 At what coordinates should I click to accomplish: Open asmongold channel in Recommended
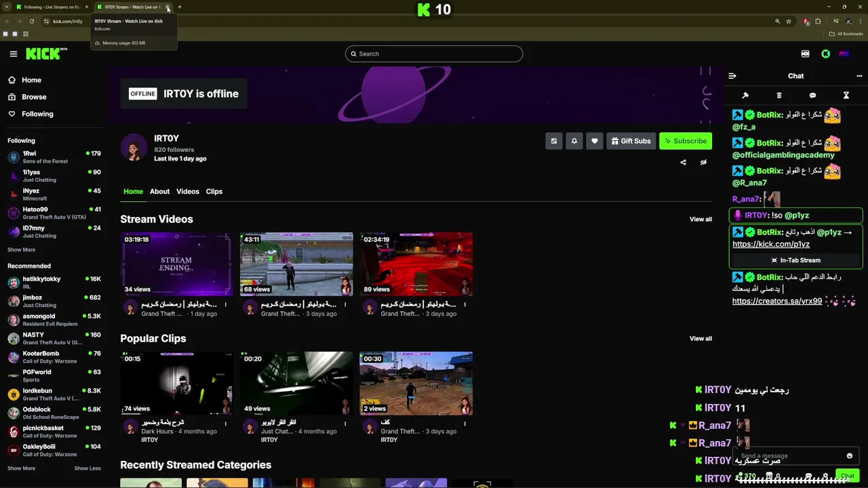(x=54, y=320)
